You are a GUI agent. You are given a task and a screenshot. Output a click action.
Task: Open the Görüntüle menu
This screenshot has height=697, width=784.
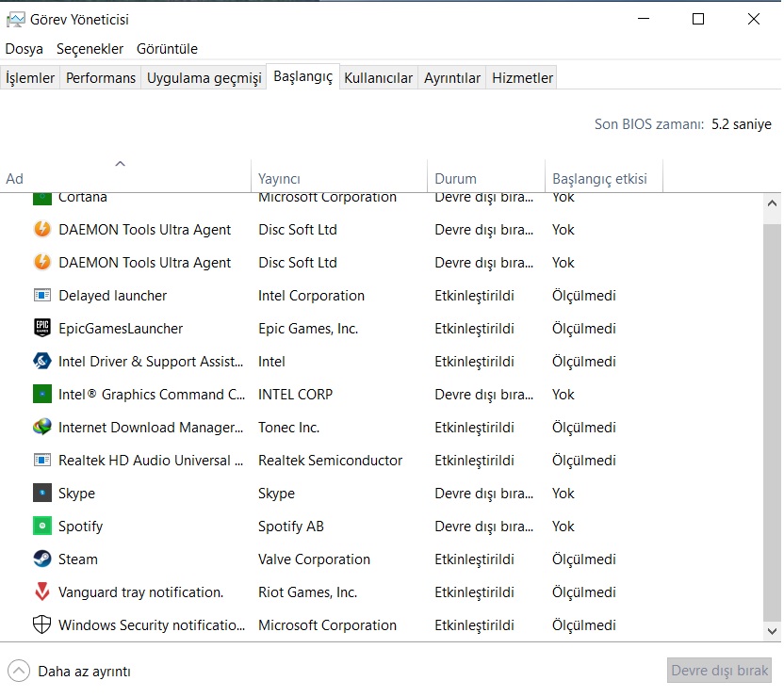pos(167,49)
